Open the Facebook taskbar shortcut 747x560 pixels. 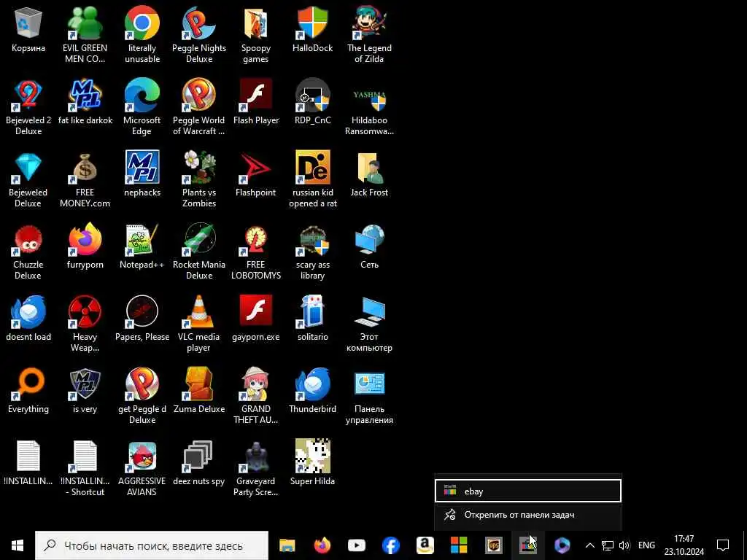pyautogui.click(x=391, y=545)
